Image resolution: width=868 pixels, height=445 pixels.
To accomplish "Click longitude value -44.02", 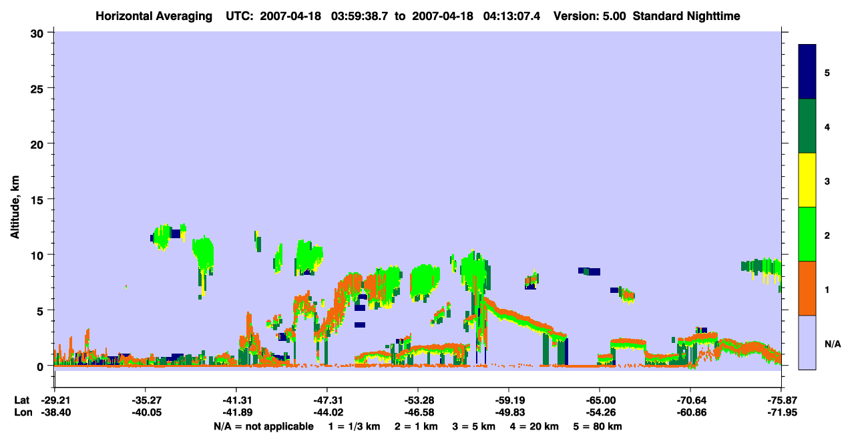I will 327,413.
